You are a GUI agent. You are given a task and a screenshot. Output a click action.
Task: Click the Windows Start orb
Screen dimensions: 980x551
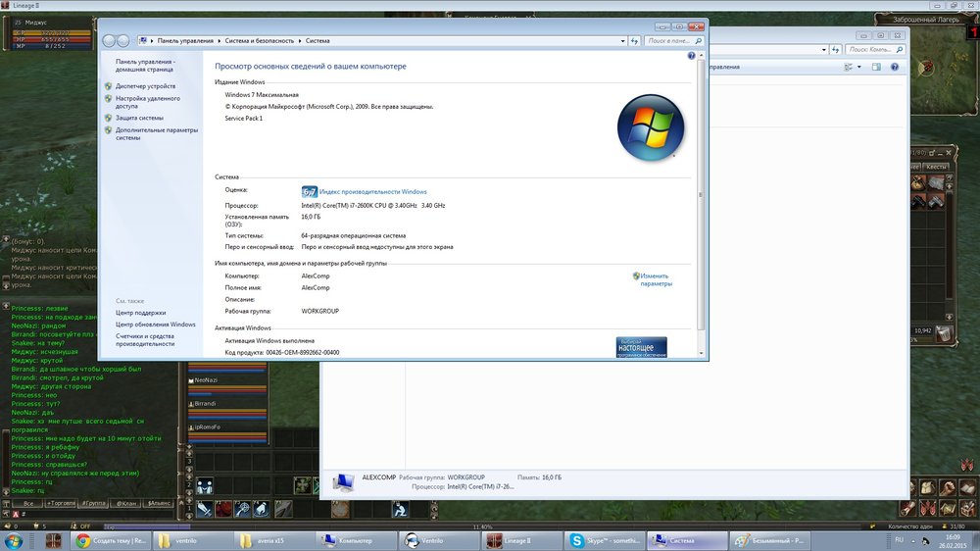pyautogui.click(x=16, y=540)
